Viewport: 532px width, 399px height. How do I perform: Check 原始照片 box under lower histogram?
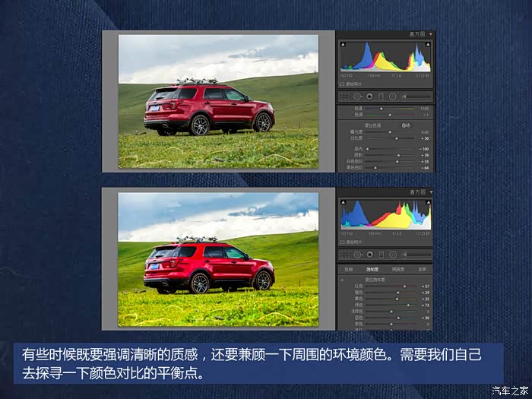click(342, 242)
